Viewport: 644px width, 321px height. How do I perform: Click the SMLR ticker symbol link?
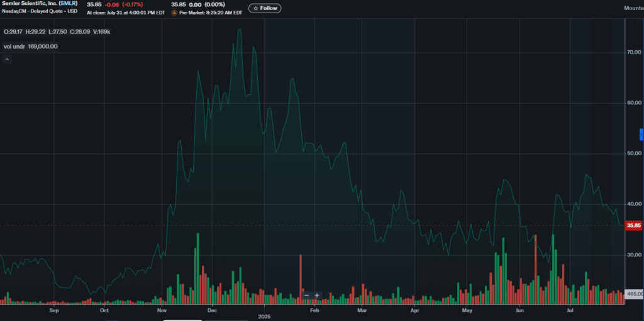pyautogui.click(x=68, y=4)
